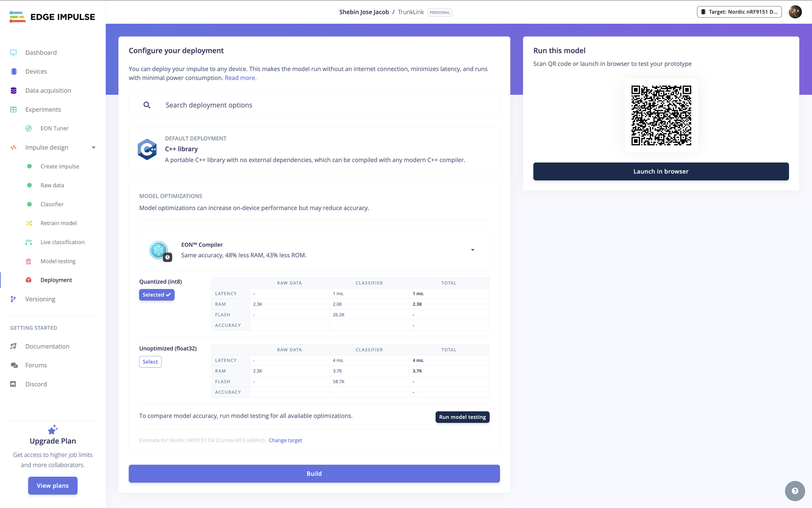Click the C++ library hexagon icon
The image size is (812, 508).
(x=147, y=149)
